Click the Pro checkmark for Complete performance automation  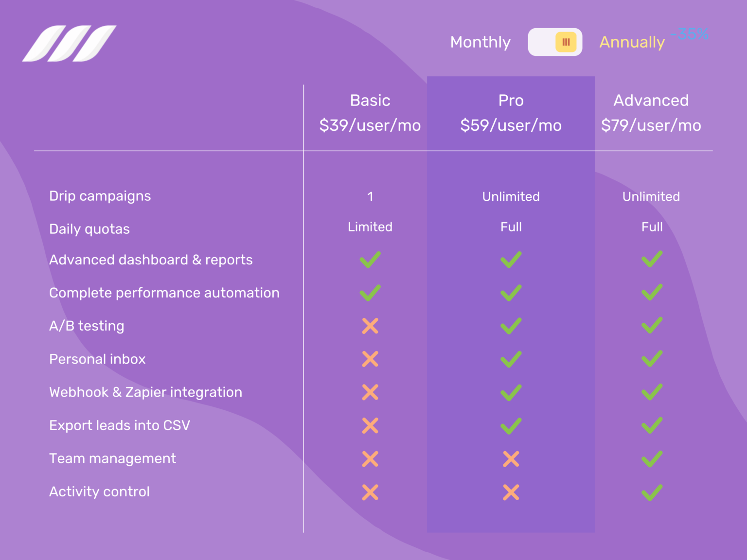pyautogui.click(x=511, y=293)
